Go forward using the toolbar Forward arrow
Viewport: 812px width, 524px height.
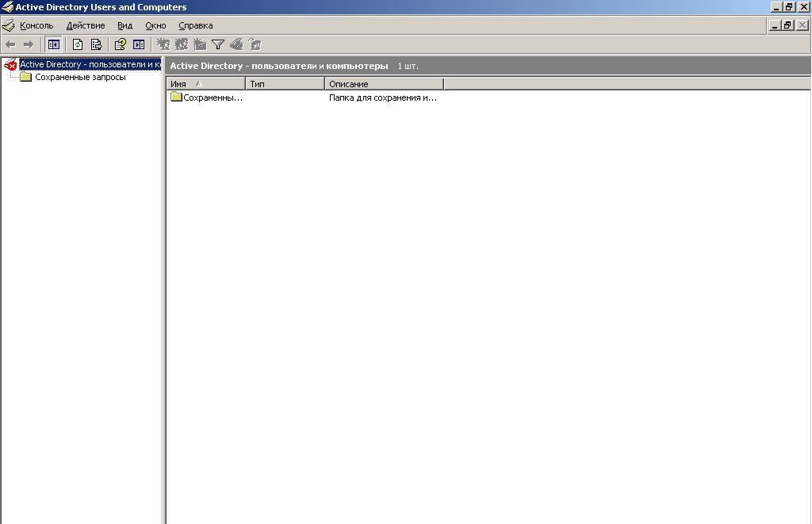tap(29, 44)
